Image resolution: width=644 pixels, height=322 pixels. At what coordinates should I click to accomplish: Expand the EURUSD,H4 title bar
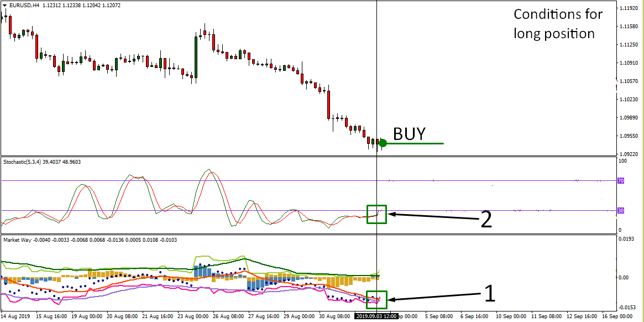(25, 4)
